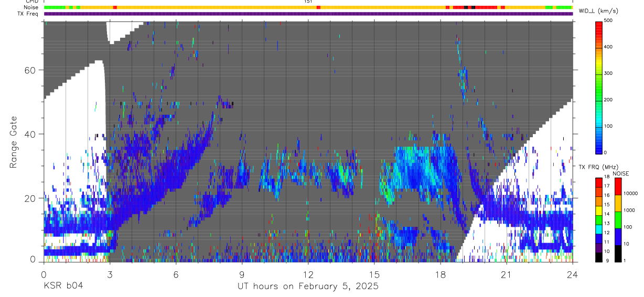Click the purple segment of TX FRQ legend
The height and width of the screenshot is (297, 644).
coord(599,248)
